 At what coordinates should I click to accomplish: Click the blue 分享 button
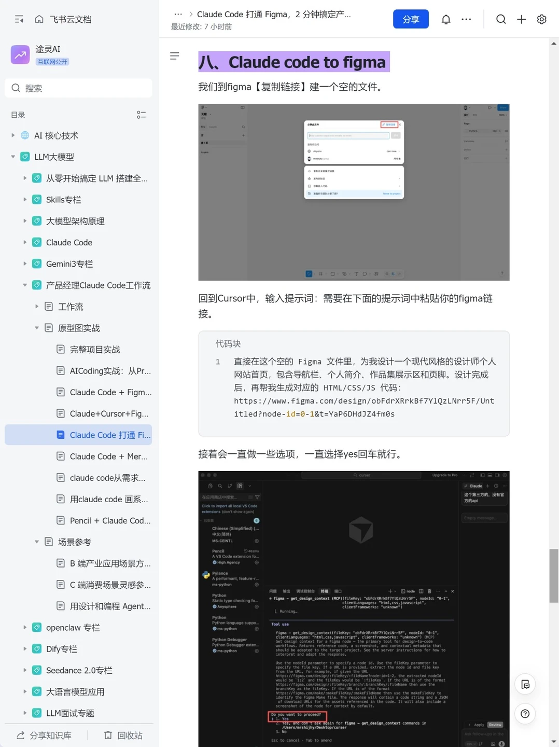pos(411,19)
